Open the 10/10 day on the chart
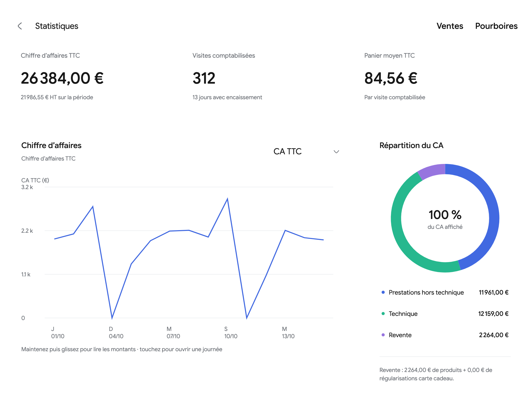Image resolution: width=532 pixels, height=399 pixels. [228, 199]
